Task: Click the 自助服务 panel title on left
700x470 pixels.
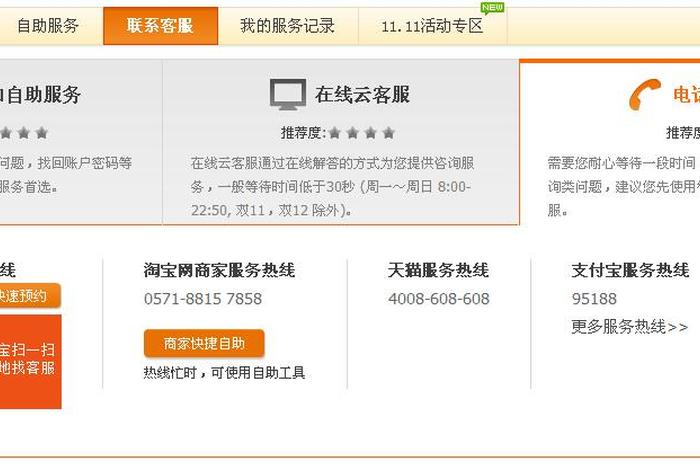Action: pos(41,95)
